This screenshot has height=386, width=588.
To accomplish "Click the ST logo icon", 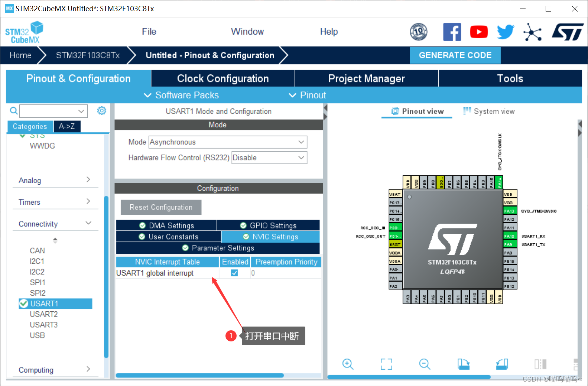I will click(x=568, y=32).
